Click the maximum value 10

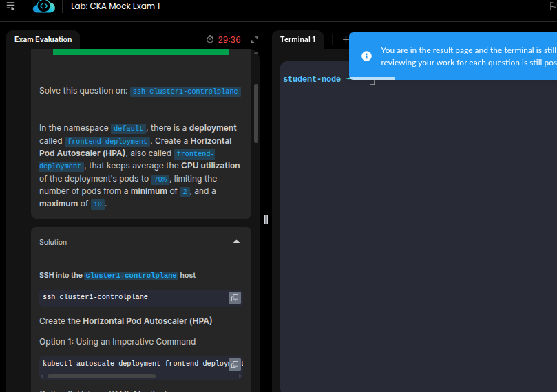(97, 204)
